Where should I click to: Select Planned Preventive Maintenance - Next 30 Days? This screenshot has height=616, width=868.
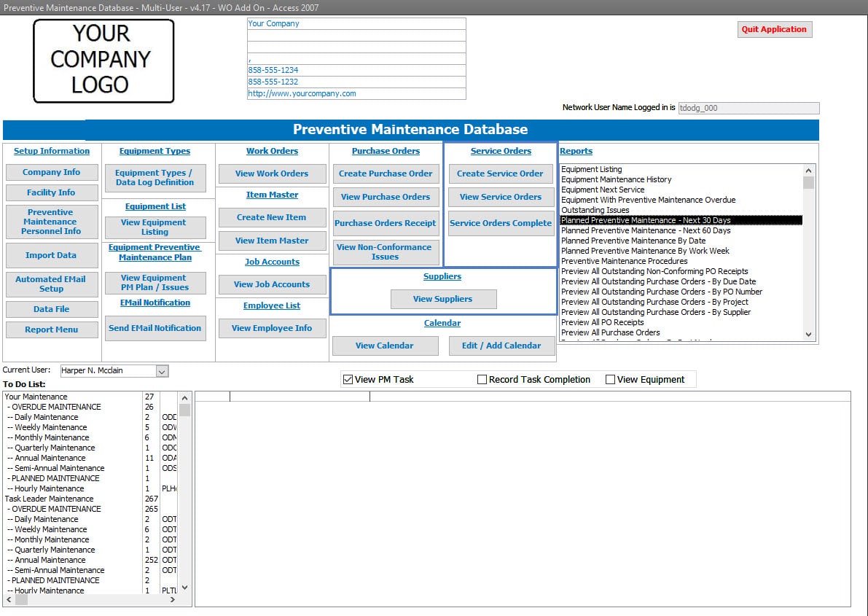[681, 220]
